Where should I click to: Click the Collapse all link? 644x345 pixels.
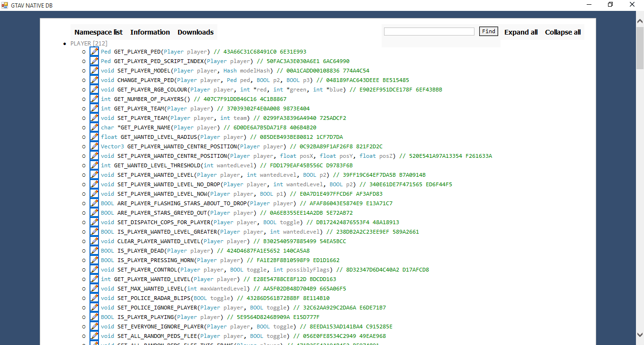tap(563, 32)
